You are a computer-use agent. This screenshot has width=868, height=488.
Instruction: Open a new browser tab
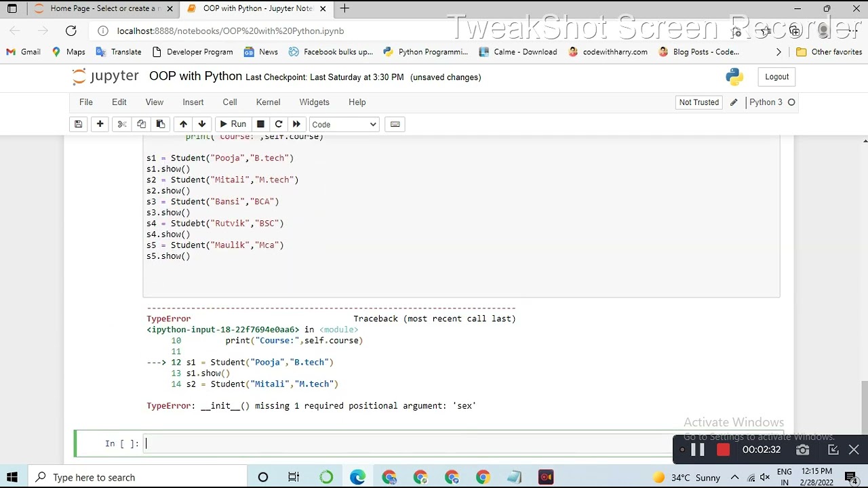345,9
